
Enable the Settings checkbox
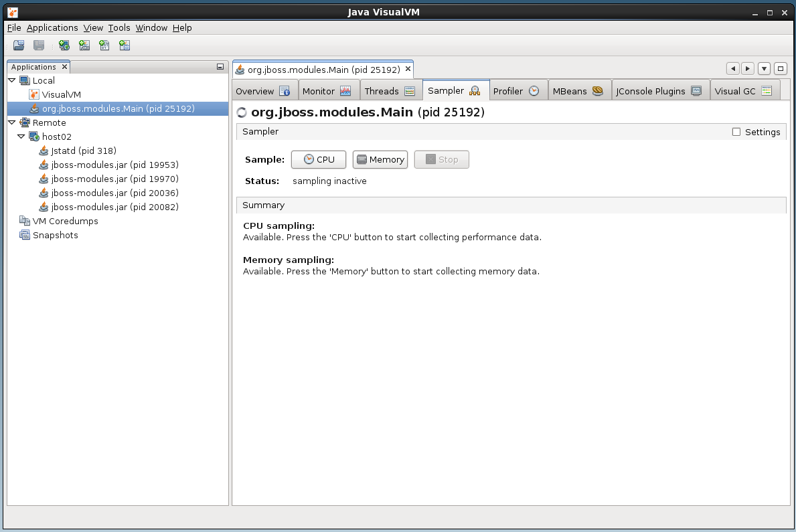tap(736, 132)
